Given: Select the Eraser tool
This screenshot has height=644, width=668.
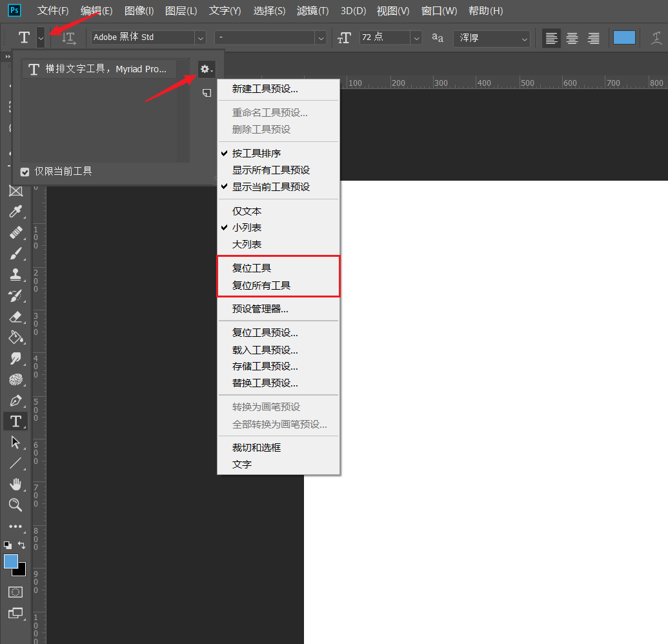Looking at the screenshot, I should click(15, 317).
